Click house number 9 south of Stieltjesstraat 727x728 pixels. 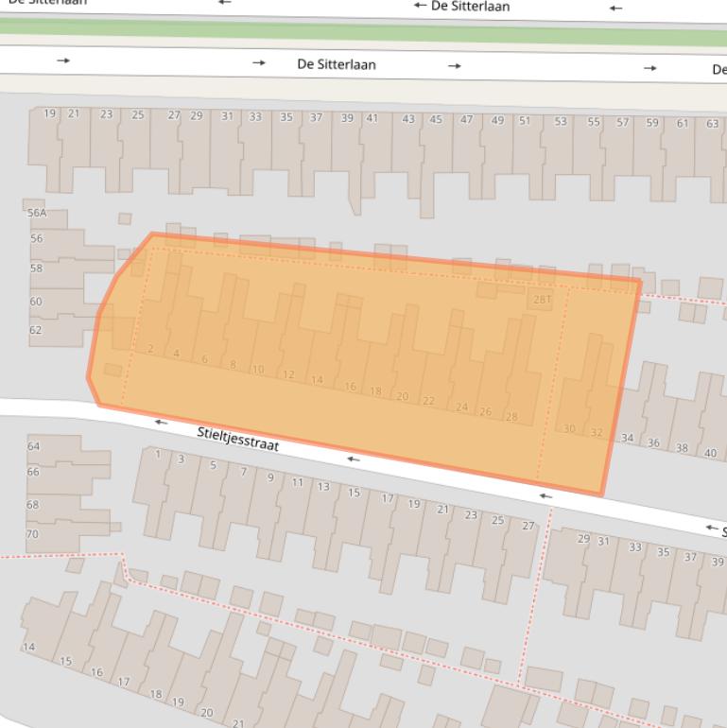270,477
